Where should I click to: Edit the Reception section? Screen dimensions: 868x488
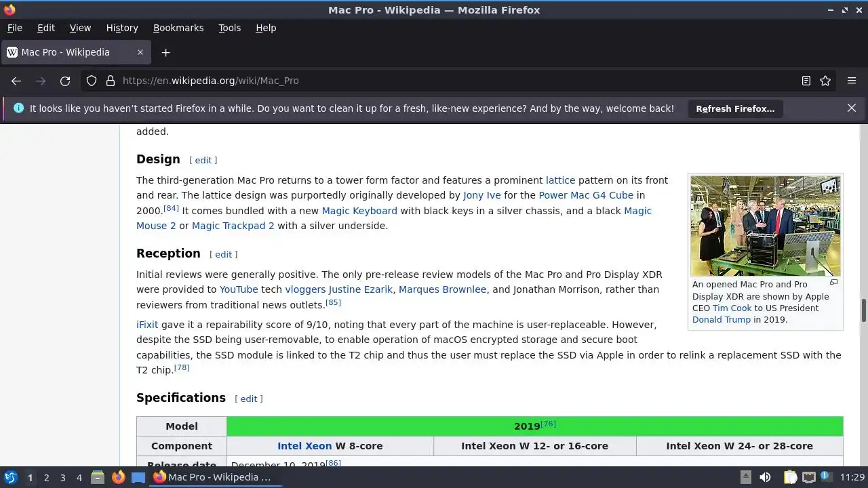pos(224,255)
